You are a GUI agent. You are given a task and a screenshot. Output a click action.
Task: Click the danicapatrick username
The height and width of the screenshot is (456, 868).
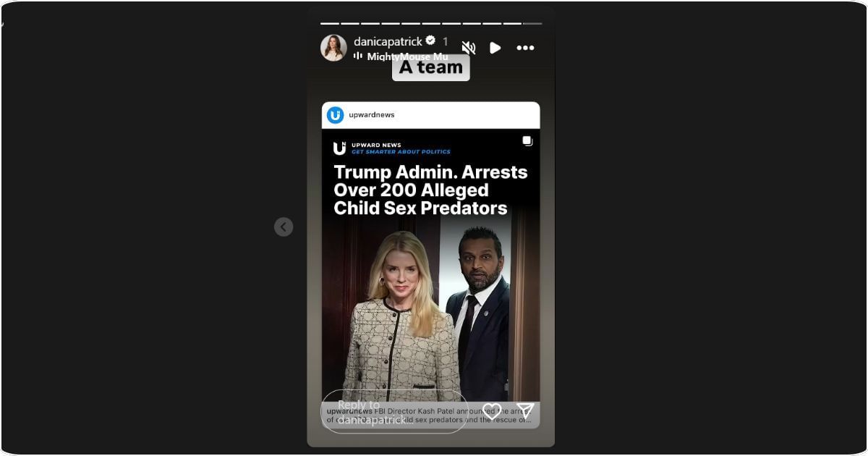click(388, 41)
